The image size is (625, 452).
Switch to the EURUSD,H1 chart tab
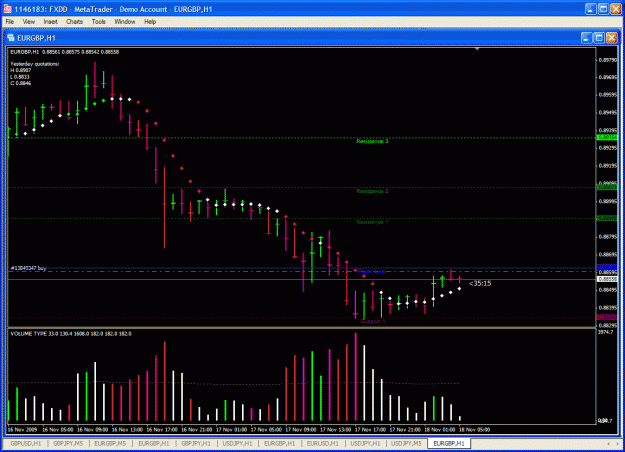[322, 443]
